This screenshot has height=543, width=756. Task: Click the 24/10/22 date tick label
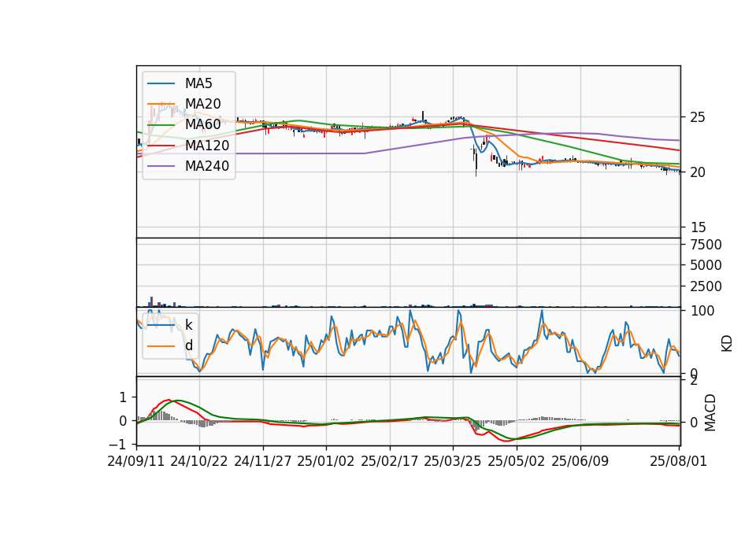click(199, 461)
